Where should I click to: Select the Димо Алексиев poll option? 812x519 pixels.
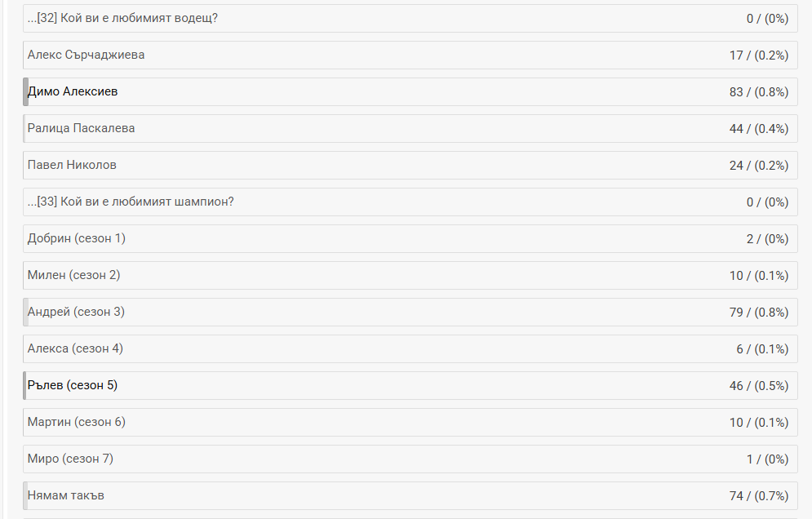(73, 91)
